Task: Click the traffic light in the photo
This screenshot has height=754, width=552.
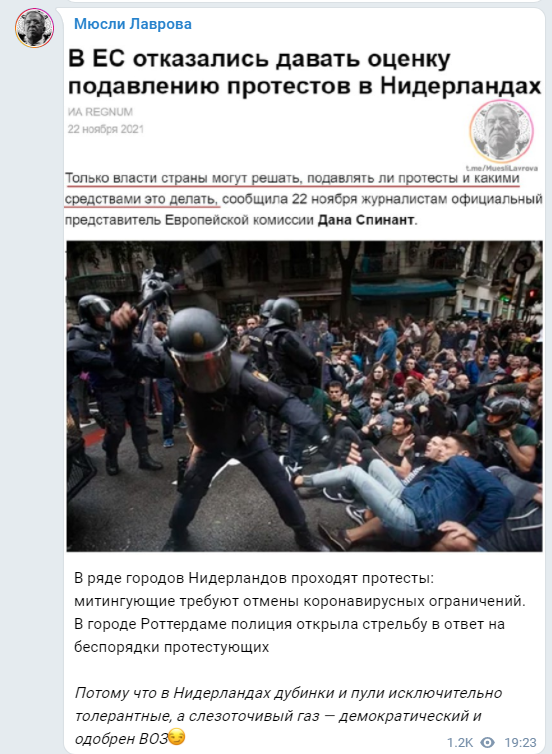Action: [x=531, y=296]
